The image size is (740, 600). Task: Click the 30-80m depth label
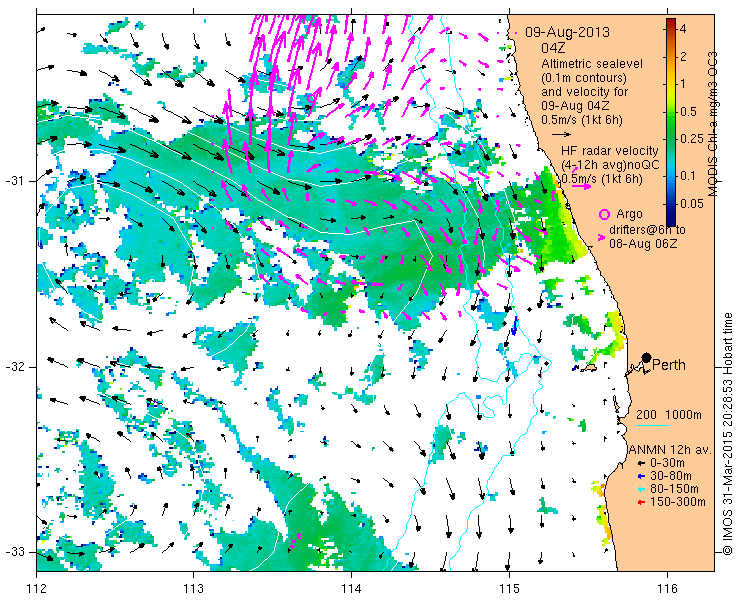(671, 476)
